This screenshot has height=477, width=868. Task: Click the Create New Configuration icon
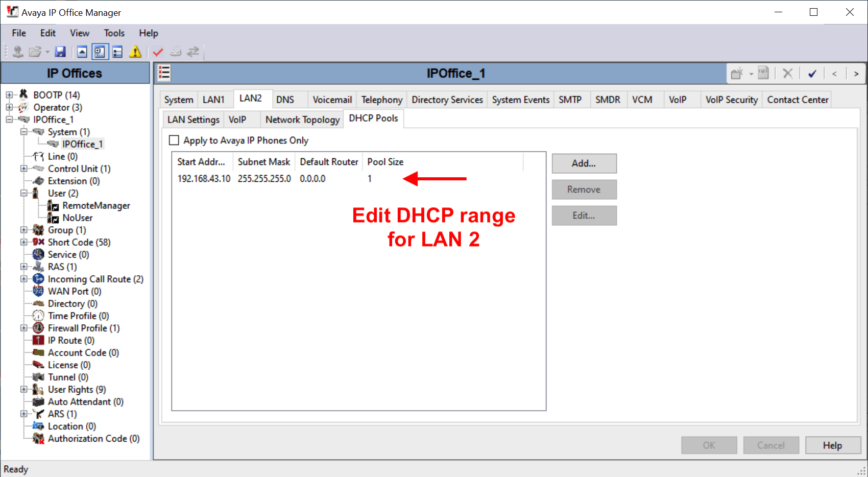(176, 52)
